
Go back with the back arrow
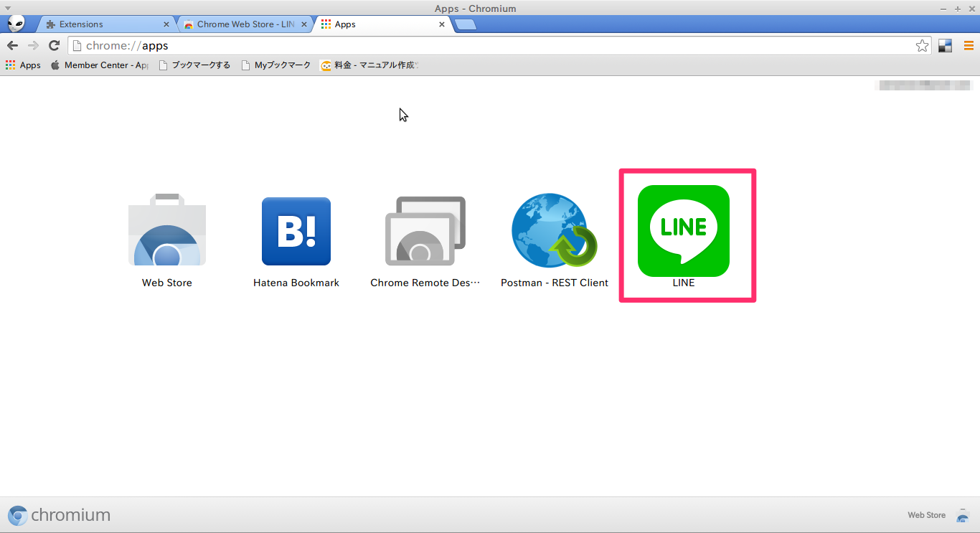pos(12,46)
